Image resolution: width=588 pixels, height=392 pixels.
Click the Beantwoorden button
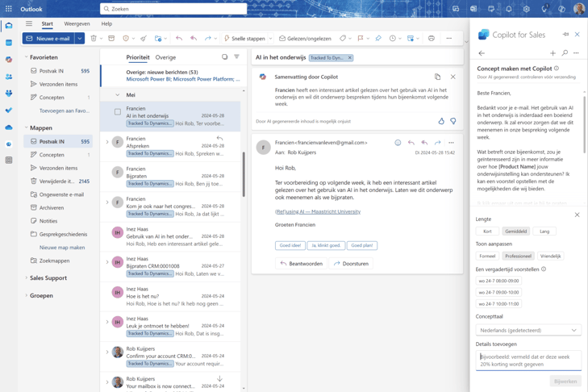tap(301, 263)
